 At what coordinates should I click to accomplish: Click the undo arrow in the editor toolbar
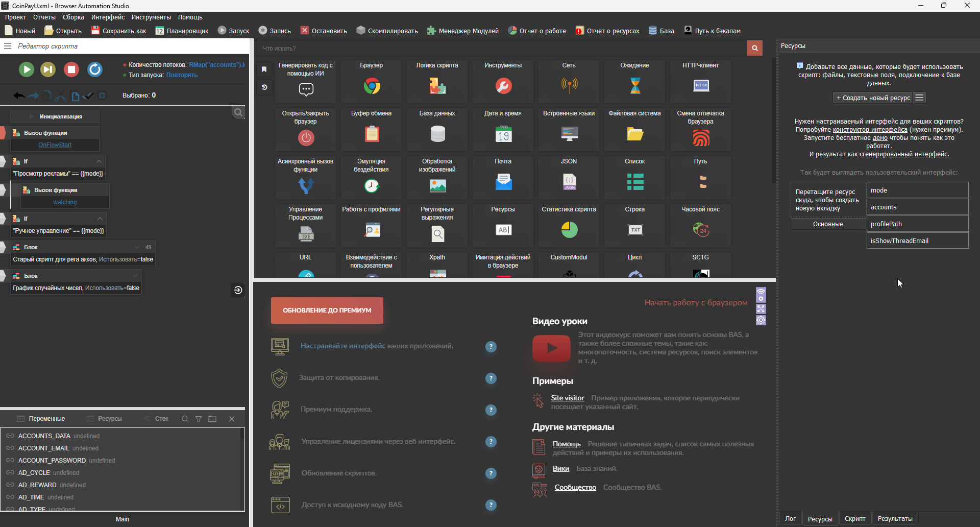[x=19, y=95]
